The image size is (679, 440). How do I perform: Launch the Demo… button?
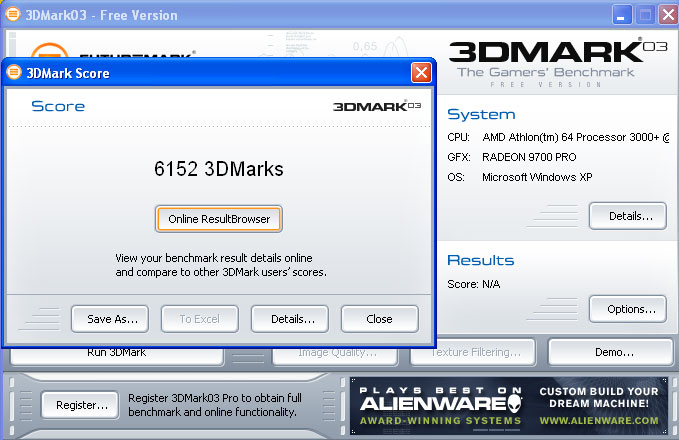tap(611, 352)
